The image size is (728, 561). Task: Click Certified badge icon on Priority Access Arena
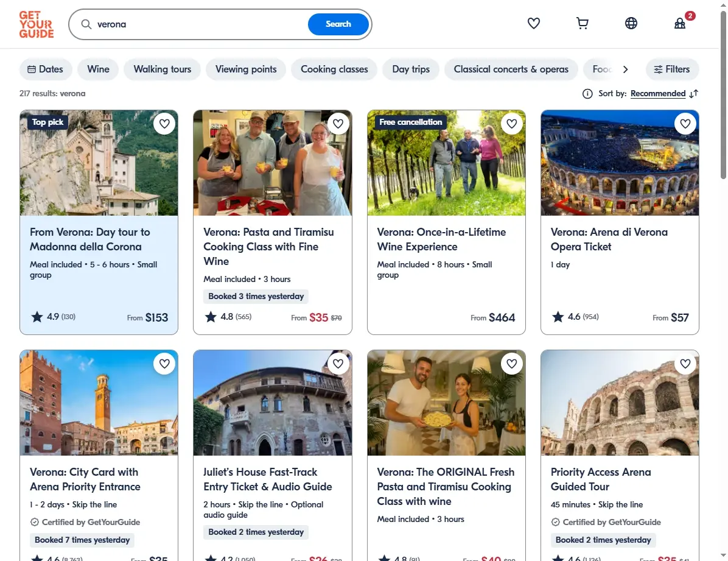555,523
